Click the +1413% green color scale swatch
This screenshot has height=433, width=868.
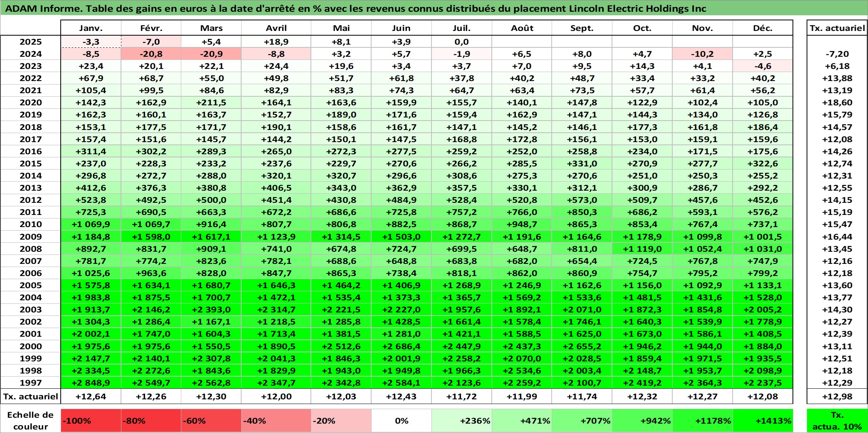click(x=763, y=421)
